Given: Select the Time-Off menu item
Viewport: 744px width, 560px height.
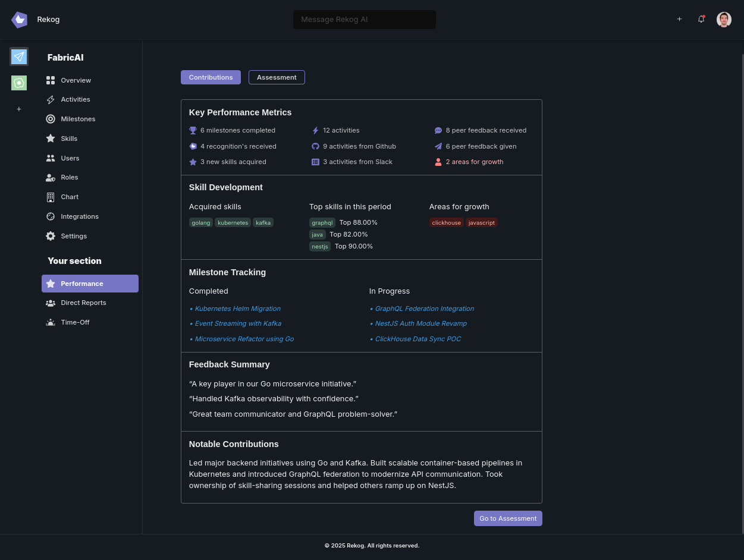Looking at the screenshot, I should pos(75,322).
